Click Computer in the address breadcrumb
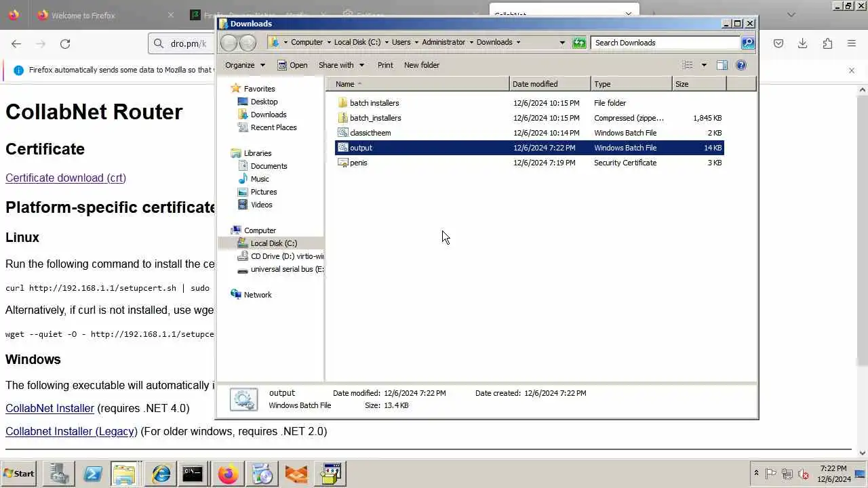 coord(307,42)
